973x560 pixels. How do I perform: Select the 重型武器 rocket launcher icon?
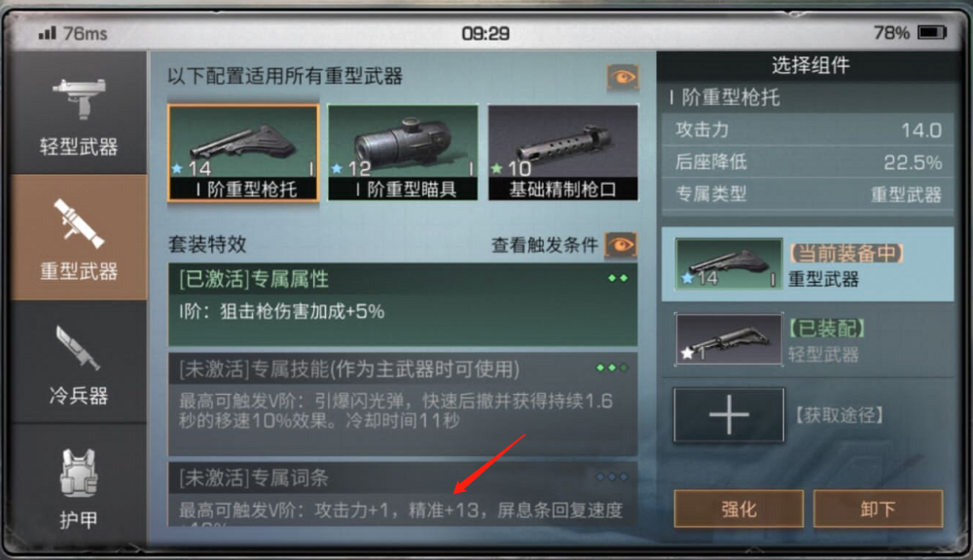coord(79,222)
